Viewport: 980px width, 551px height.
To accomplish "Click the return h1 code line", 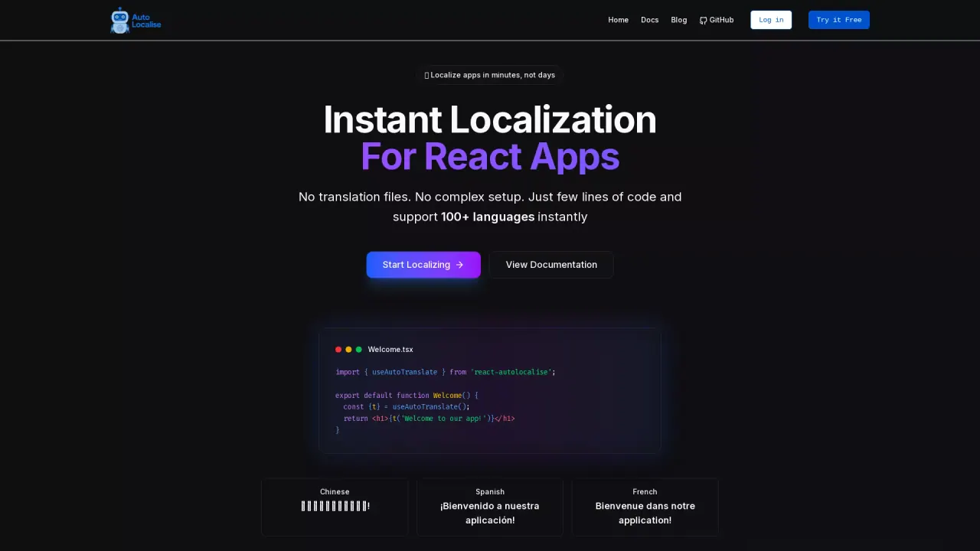I will pyautogui.click(x=430, y=419).
